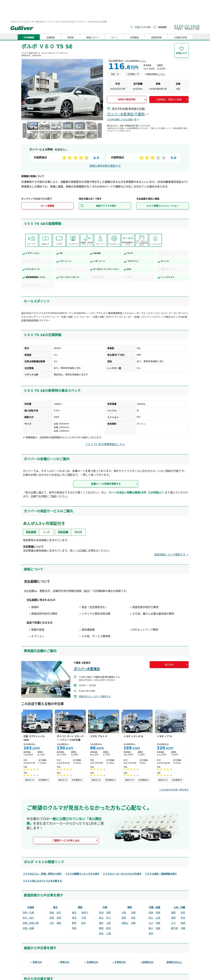
Task: Click the レザーシート equipment icon
Action: [x=100, y=240]
